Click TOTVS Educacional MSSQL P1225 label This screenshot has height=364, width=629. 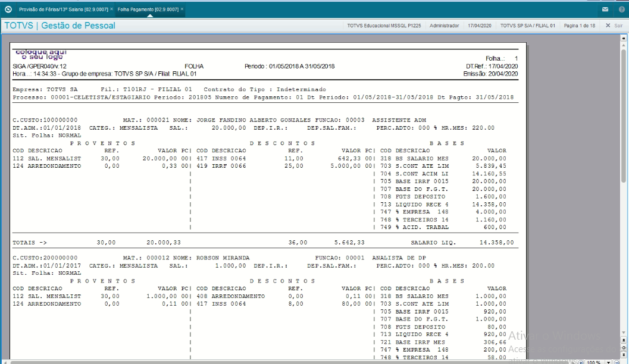coord(384,26)
